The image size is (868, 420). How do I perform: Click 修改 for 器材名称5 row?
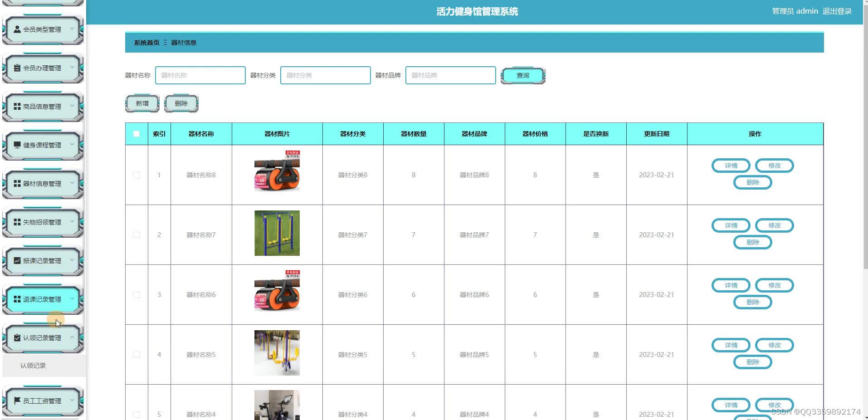click(775, 345)
